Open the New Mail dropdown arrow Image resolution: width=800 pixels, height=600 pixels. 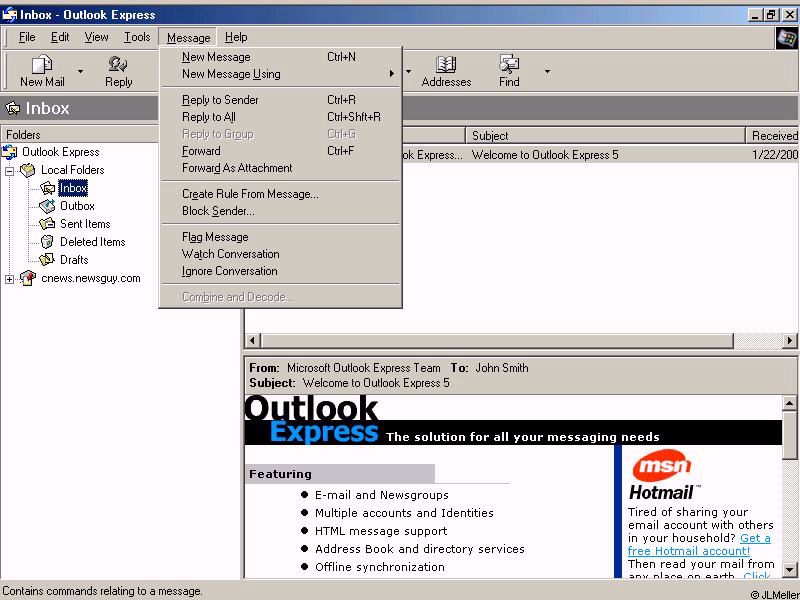tap(80, 72)
